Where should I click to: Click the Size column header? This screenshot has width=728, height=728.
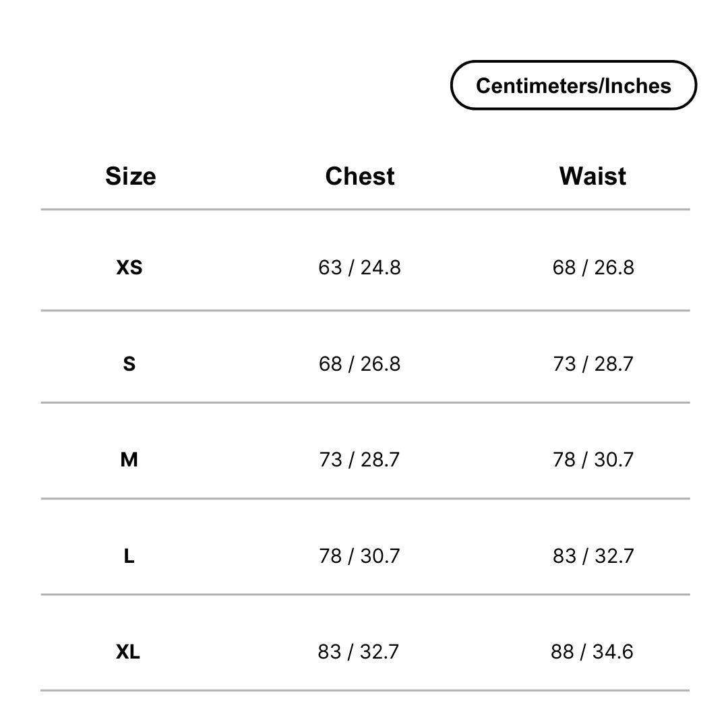click(x=131, y=176)
